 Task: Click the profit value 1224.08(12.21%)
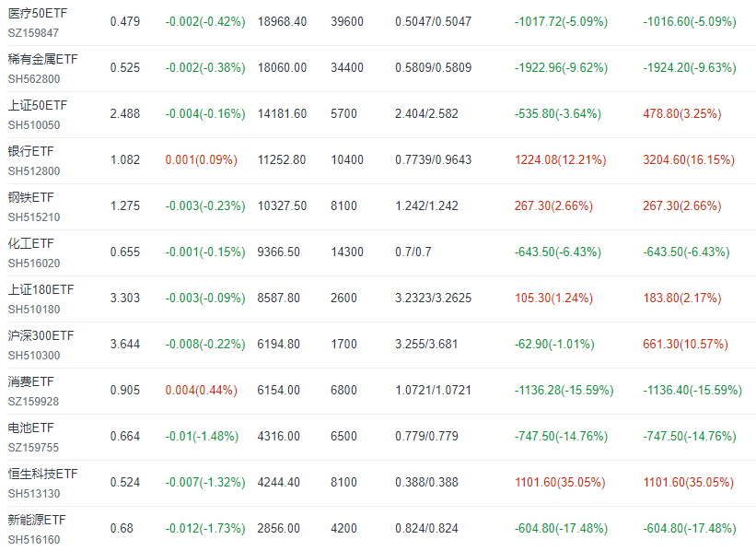[560, 159]
